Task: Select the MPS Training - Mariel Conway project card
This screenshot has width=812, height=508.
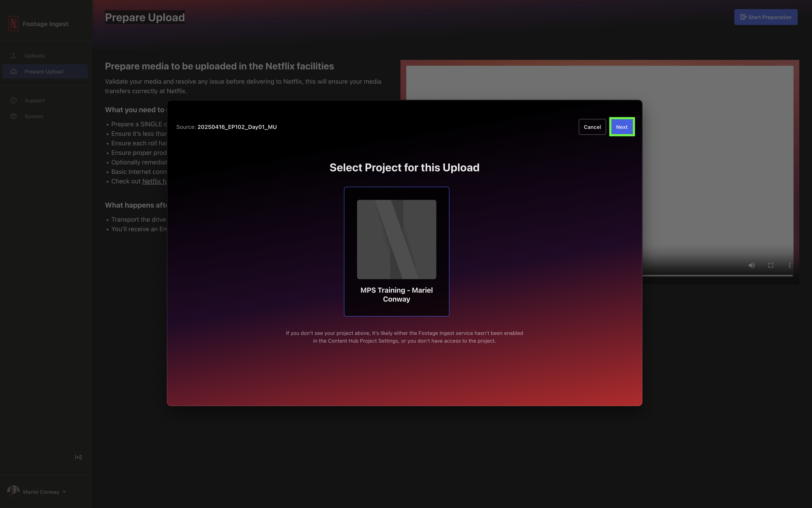Action: (x=396, y=251)
